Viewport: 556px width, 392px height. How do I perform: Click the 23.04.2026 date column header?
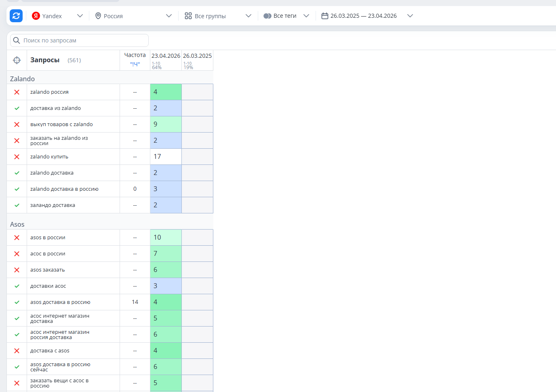(166, 56)
